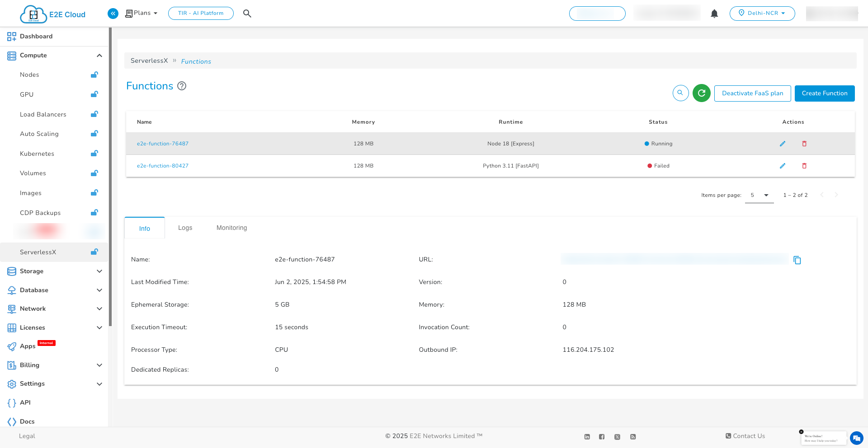Toggle the lock icon next to Load Balancers
The width and height of the screenshot is (868, 448).
point(94,114)
